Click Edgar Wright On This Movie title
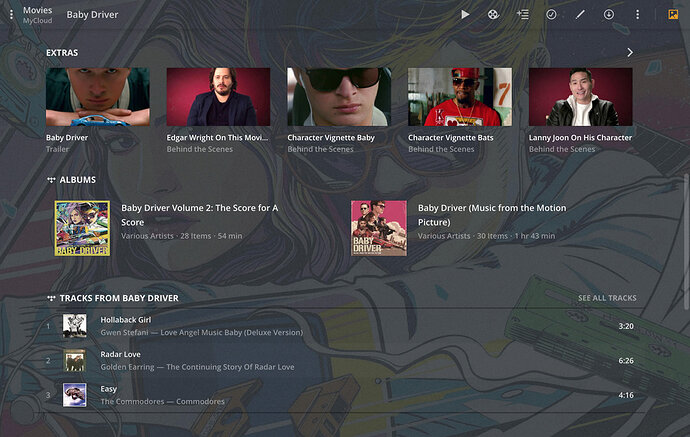Viewport: 690px width, 437px height. 217,137
